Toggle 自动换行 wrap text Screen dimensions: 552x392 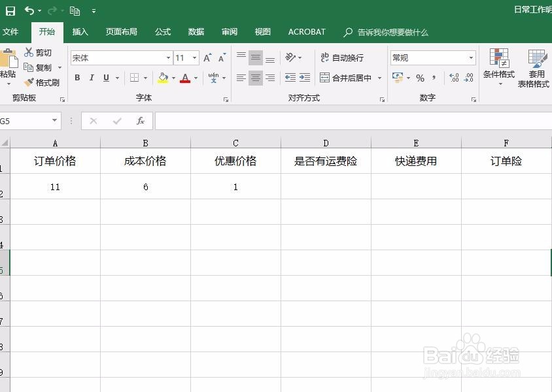tap(342, 57)
